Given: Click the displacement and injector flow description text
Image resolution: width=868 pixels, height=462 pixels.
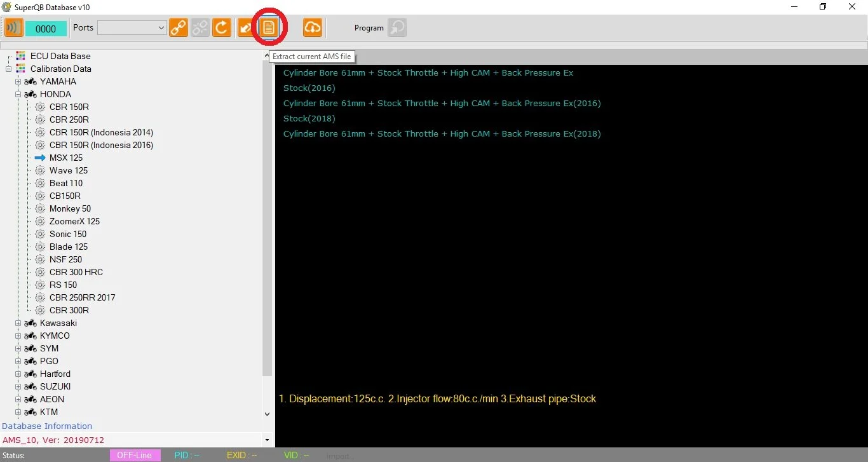Looking at the screenshot, I should [x=437, y=399].
